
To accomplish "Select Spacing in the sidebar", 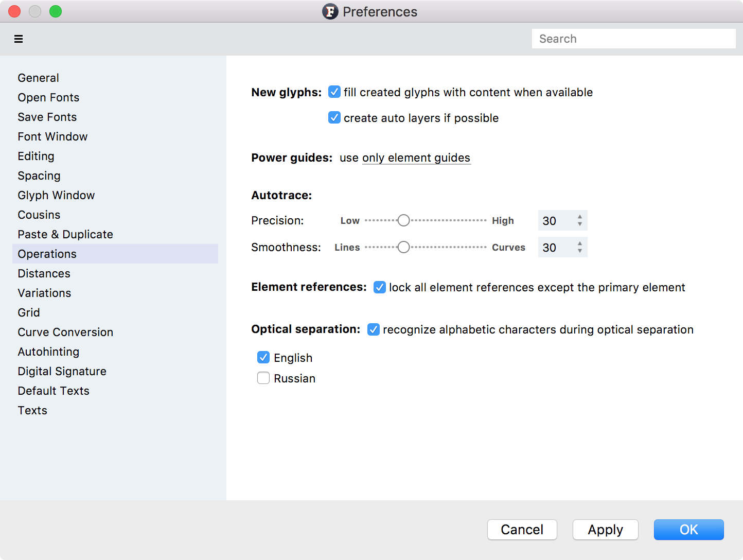I will pos(115,176).
